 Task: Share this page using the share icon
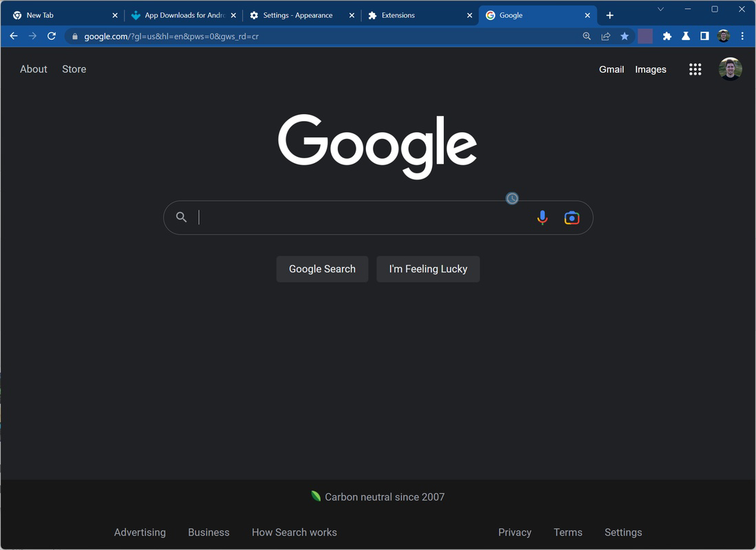605,36
